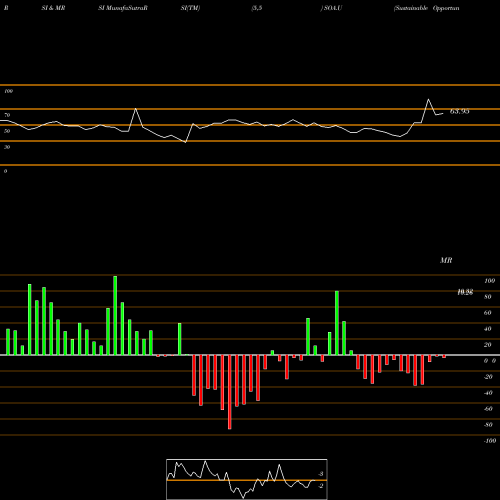Click the '3' label in mini chart

point(321,474)
